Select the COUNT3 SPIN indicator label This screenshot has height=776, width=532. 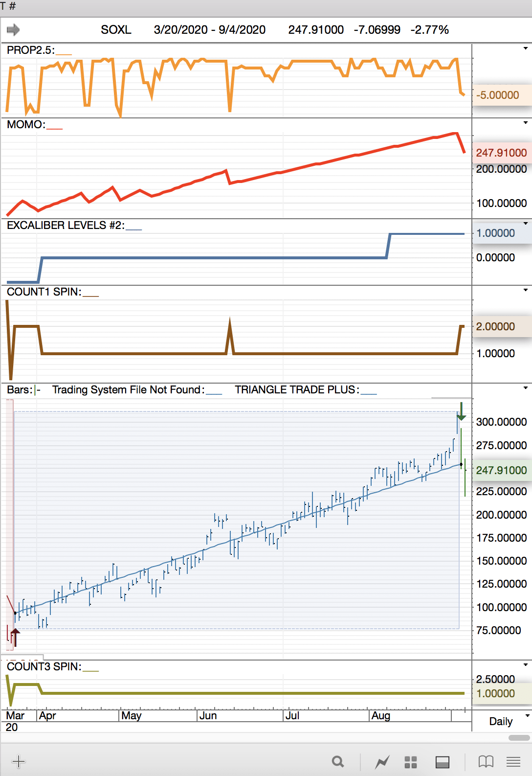[x=44, y=666]
